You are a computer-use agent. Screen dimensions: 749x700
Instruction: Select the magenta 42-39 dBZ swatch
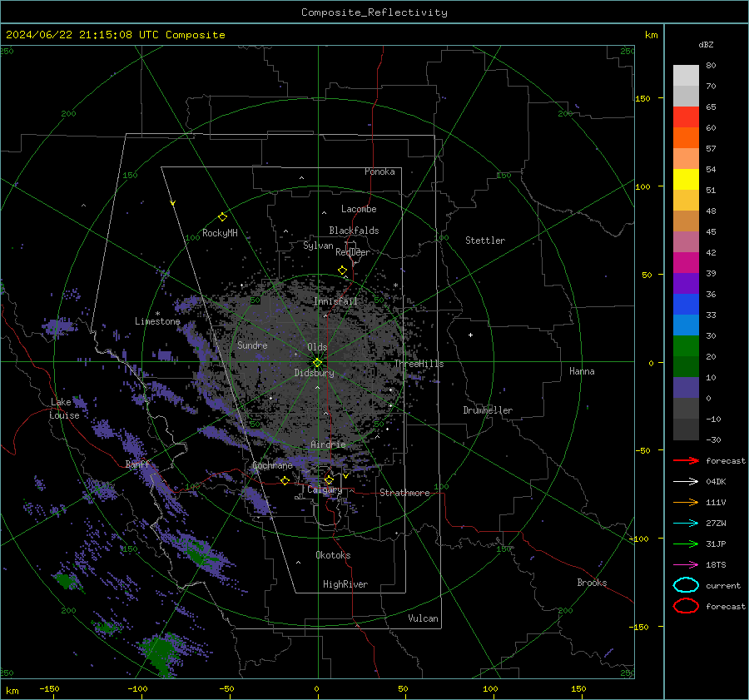686,263
